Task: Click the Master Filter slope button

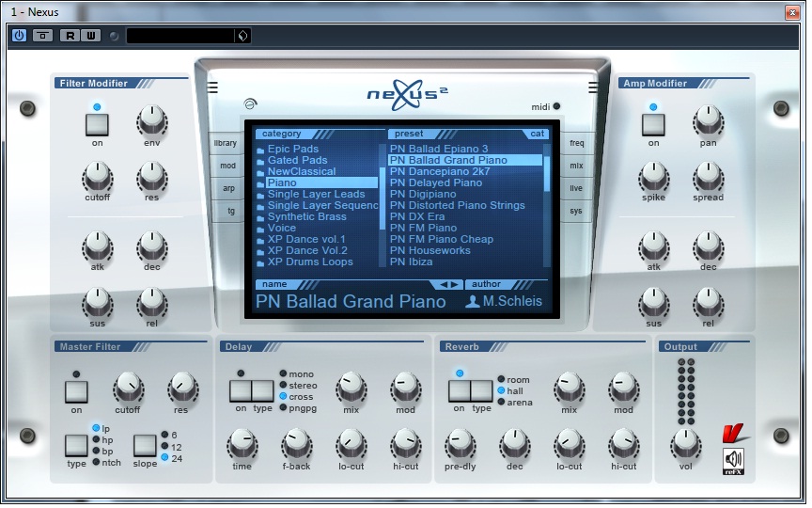Action: point(145,446)
